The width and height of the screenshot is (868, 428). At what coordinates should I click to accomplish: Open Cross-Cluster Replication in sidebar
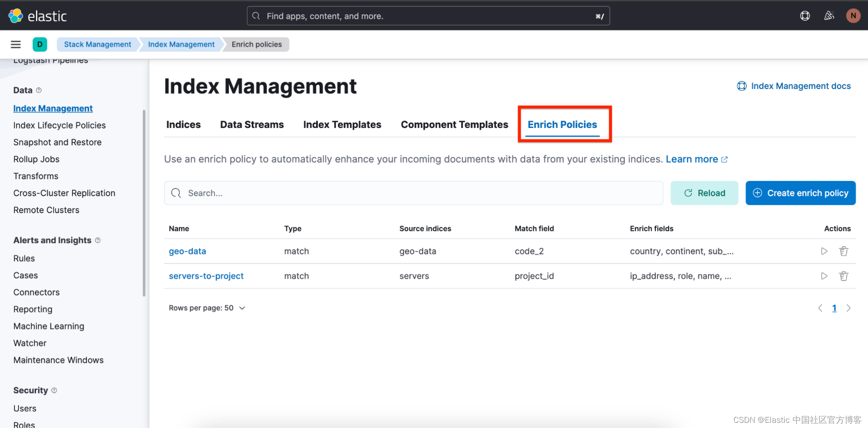[x=64, y=193]
